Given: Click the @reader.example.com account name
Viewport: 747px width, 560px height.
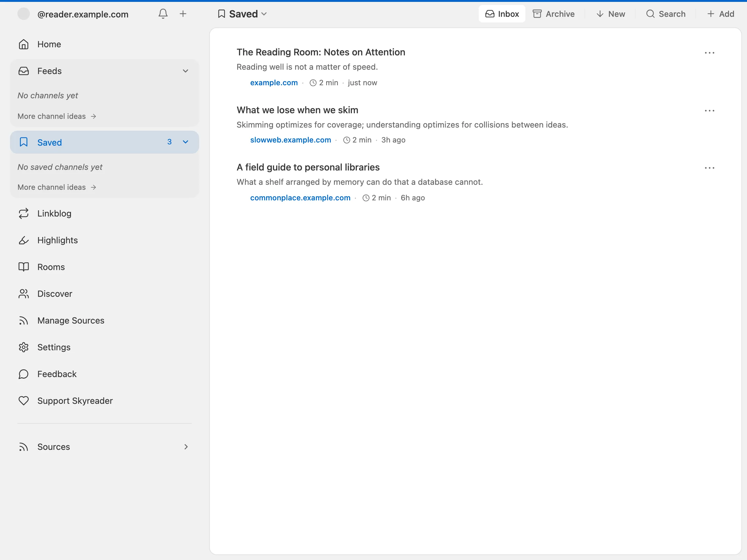Looking at the screenshot, I should tap(83, 14).
